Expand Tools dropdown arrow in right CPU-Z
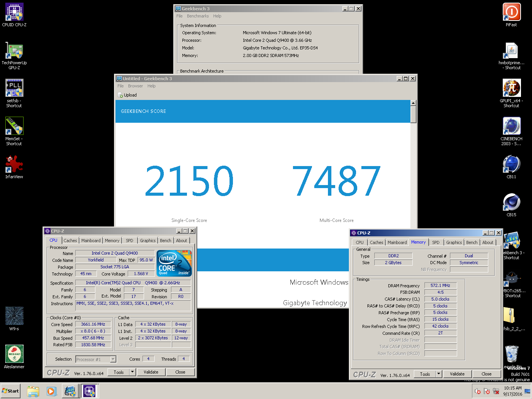532x399 pixels. pos(439,374)
